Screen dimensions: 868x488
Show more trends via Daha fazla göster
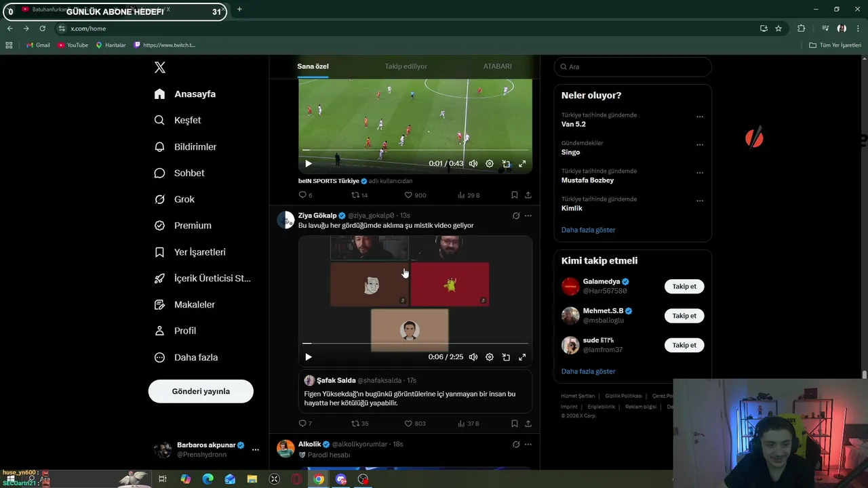click(x=588, y=230)
